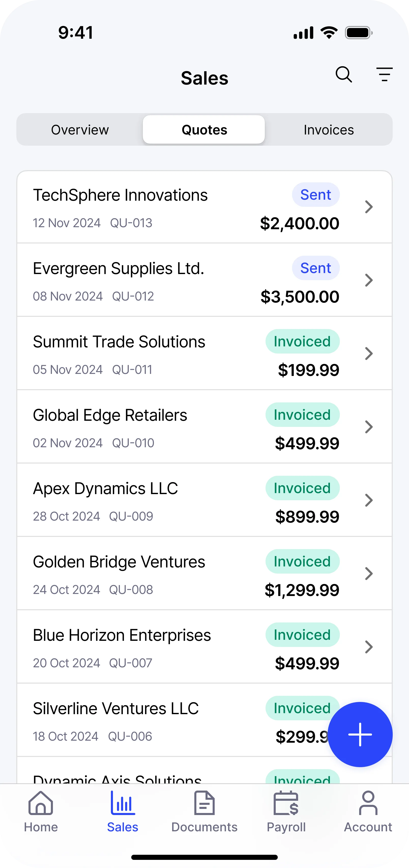Switch to the Overview tab
Image resolution: width=409 pixels, height=868 pixels.
(x=80, y=130)
